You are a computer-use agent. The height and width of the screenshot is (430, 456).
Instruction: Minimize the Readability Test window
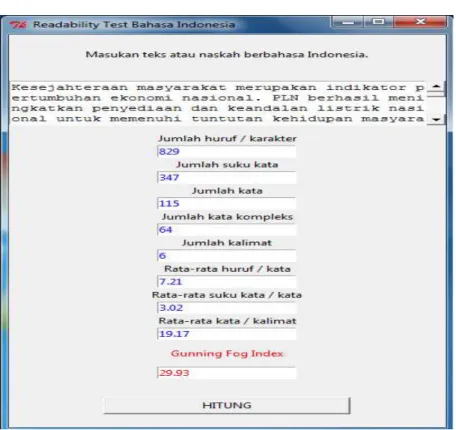click(x=348, y=22)
